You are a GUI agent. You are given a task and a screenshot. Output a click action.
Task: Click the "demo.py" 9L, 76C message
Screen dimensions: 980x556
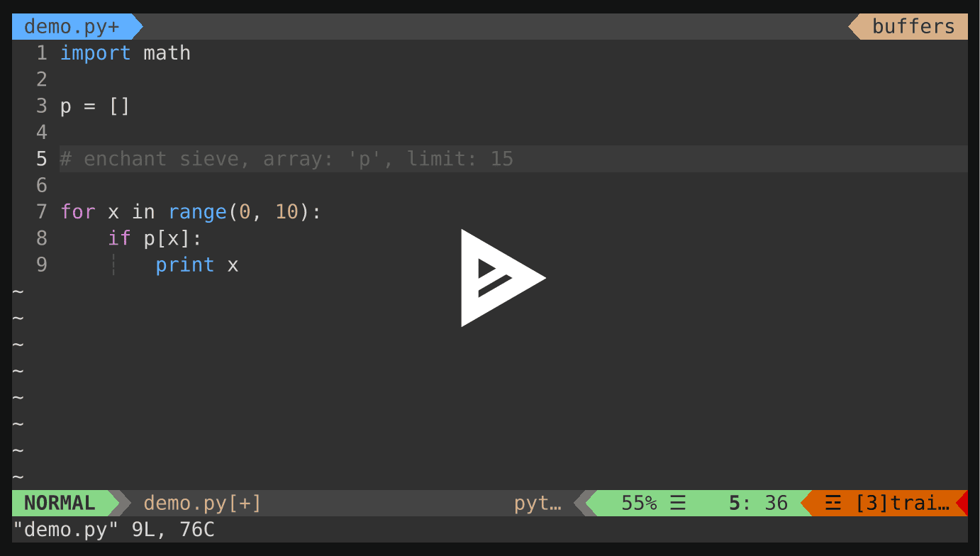click(113, 530)
